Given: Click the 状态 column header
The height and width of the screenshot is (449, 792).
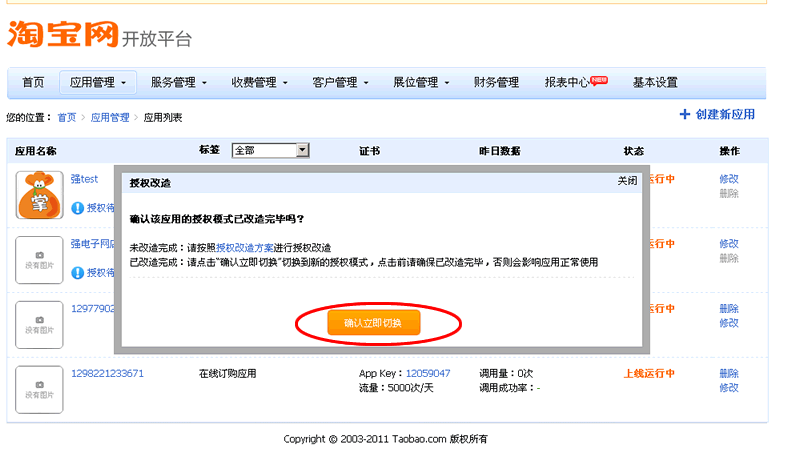Looking at the screenshot, I should 633,151.
